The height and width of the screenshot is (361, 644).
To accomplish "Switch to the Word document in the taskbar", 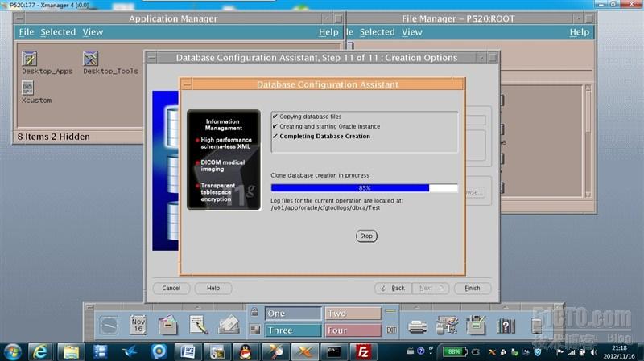I will click(188, 352).
